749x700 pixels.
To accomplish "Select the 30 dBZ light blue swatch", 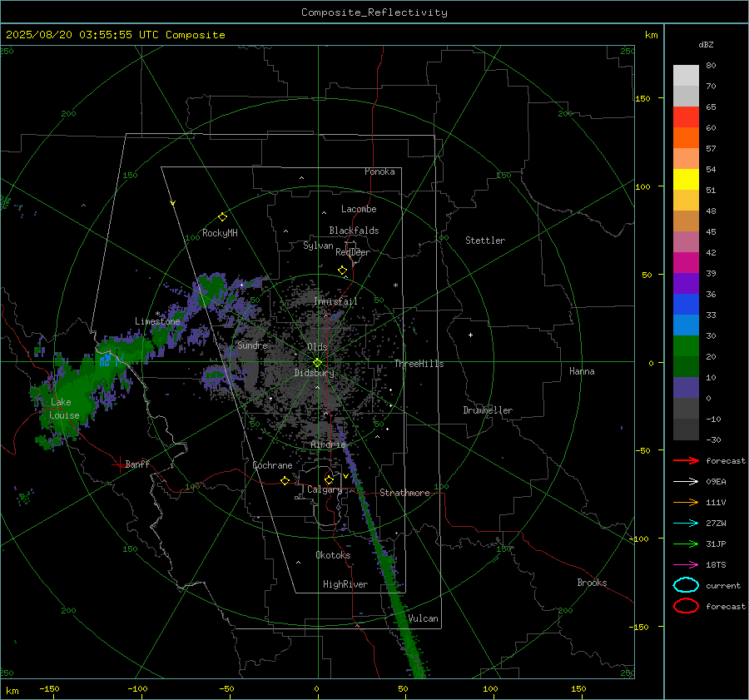I will [686, 325].
